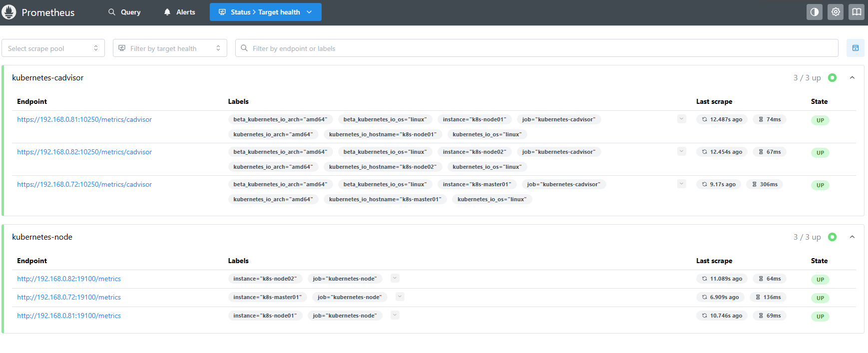
Task: Open the Filter by target health dropdown
Action: (170, 48)
